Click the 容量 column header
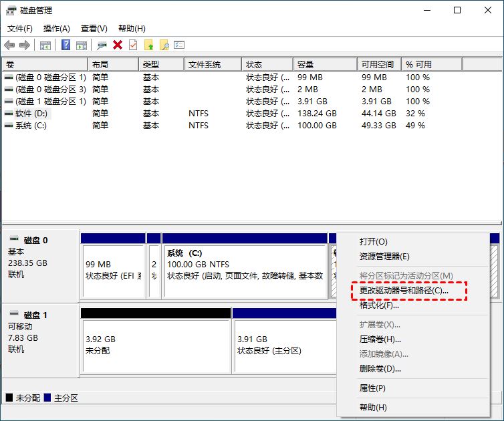The height and width of the screenshot is (421, 504). click(306, 65)
